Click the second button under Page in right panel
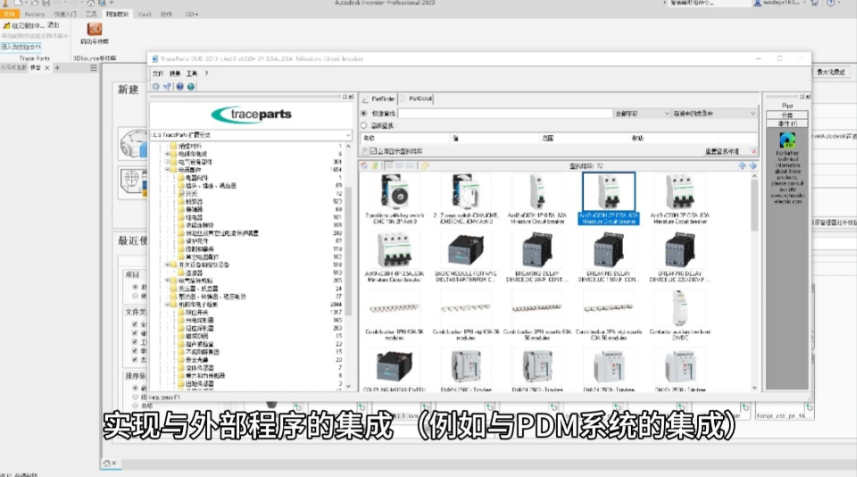Screen dimensions: 857x477 [787, 123]
